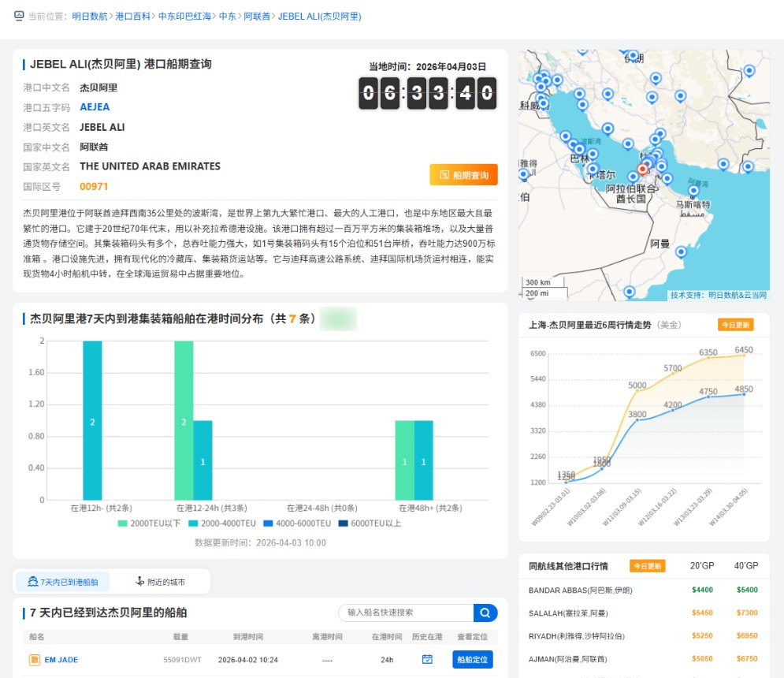Click the dark blue 6000TEU以上 legend swatch
This screenshot has width=784, height=678.
coord(344,523)
